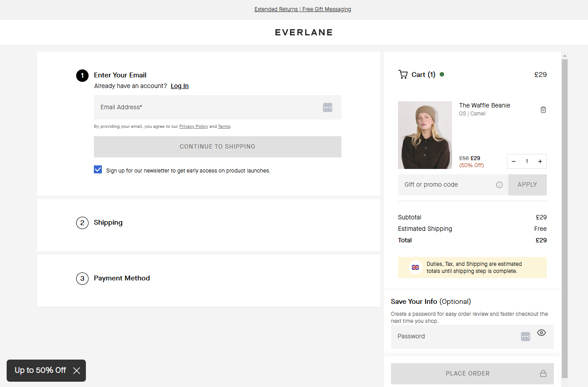This screenshot has width=588, height=387.
Task: Click the (50% Off) discount label
Action: point(472,165)
